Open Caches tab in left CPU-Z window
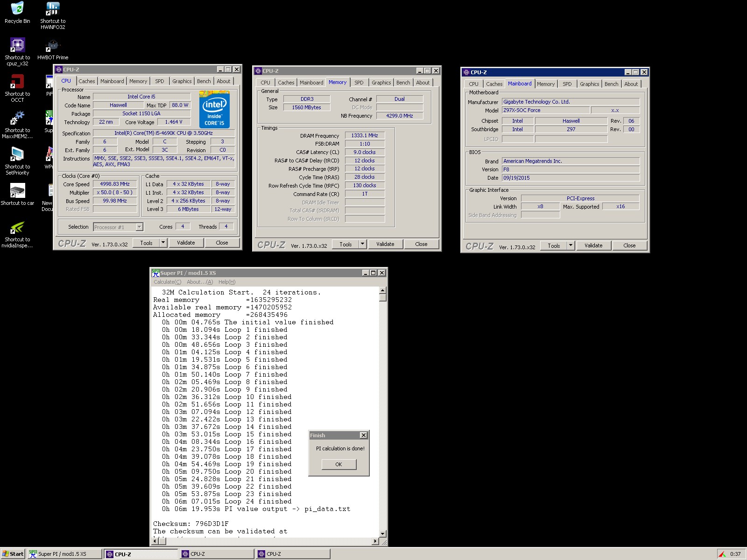This screenshot has width=747, height=560. [86, 81]
